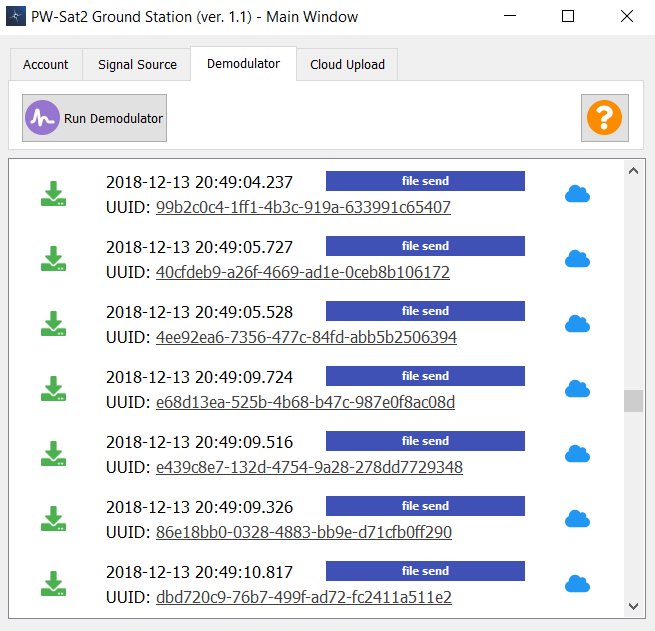Viewport: 655px width, 631px height.
Task: Click cloud icon for frame 20:49:05.727
Action: (577, 258)
